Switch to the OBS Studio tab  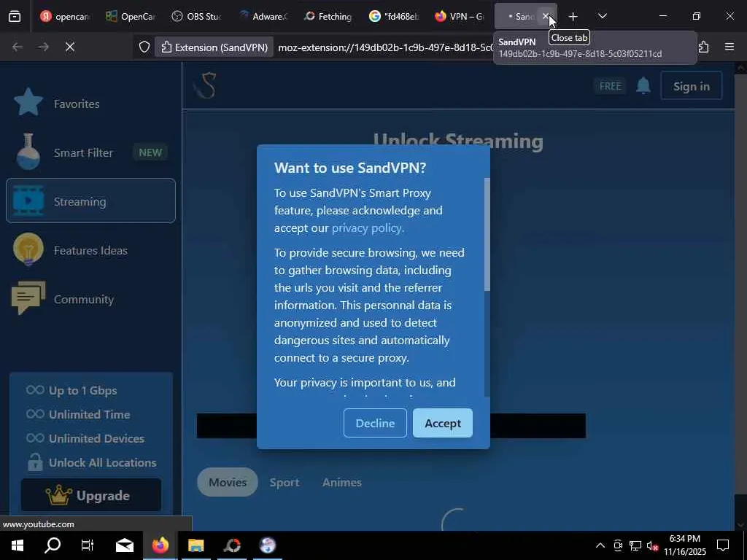coord(196,17)
